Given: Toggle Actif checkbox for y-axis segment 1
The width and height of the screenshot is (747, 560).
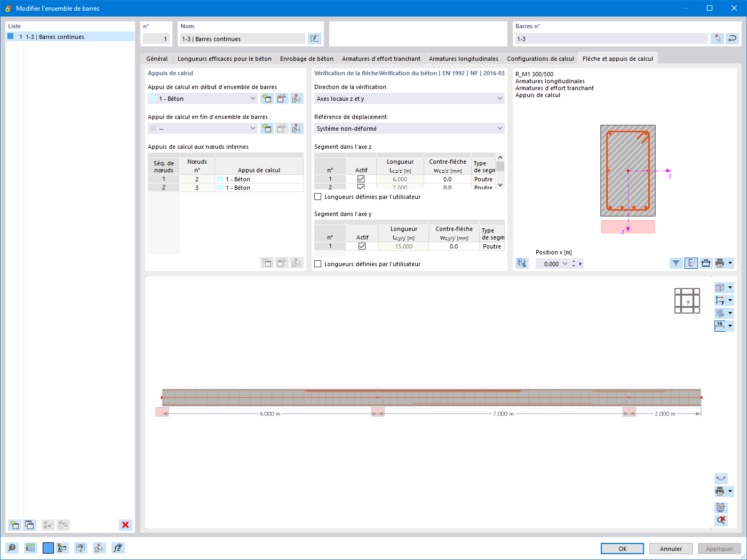Looking at the screenshot, I should tap(362, 246).
